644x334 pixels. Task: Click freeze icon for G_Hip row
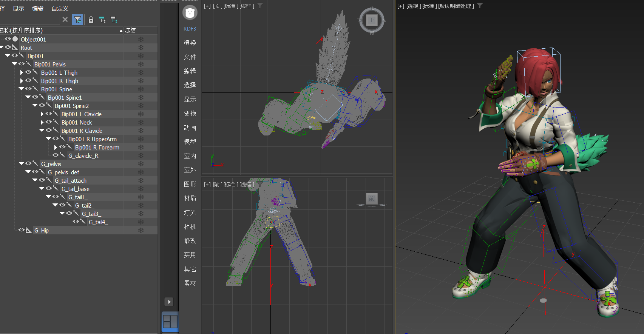(x=141, y=230)
